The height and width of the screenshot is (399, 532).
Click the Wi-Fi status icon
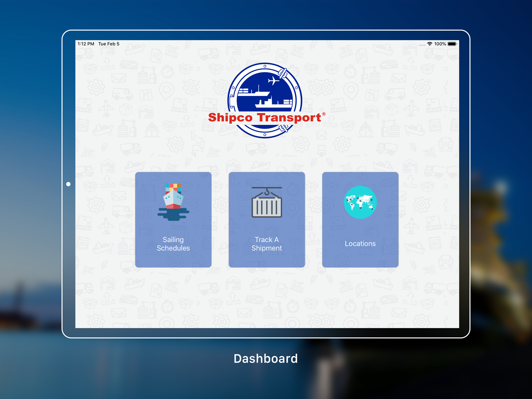(430, 44)
